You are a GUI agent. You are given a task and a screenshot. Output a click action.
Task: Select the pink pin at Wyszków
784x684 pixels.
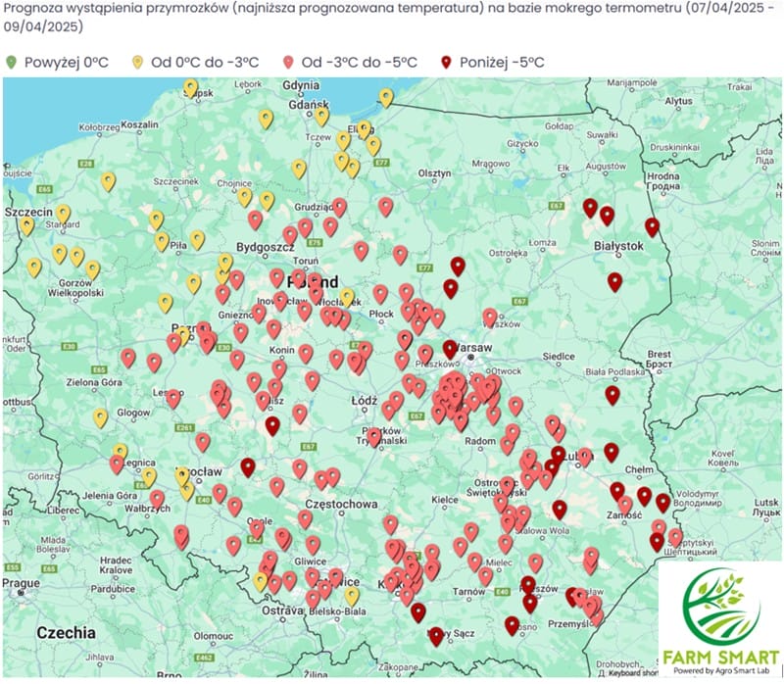point(490,318)
